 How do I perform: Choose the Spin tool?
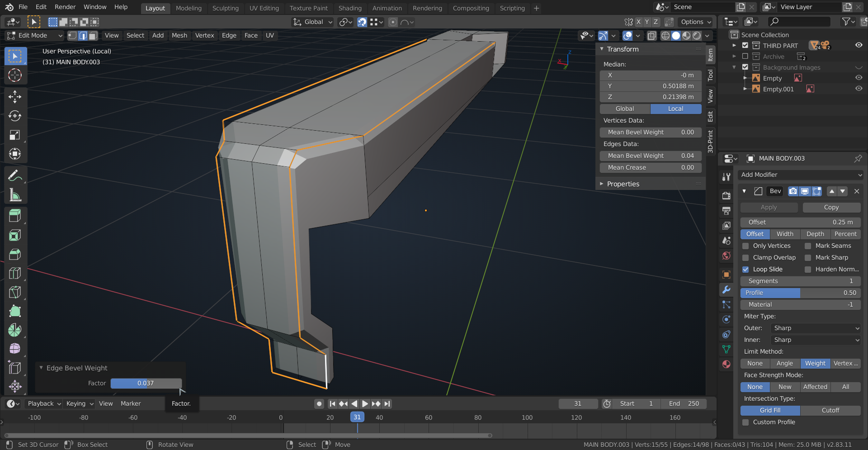15,330
